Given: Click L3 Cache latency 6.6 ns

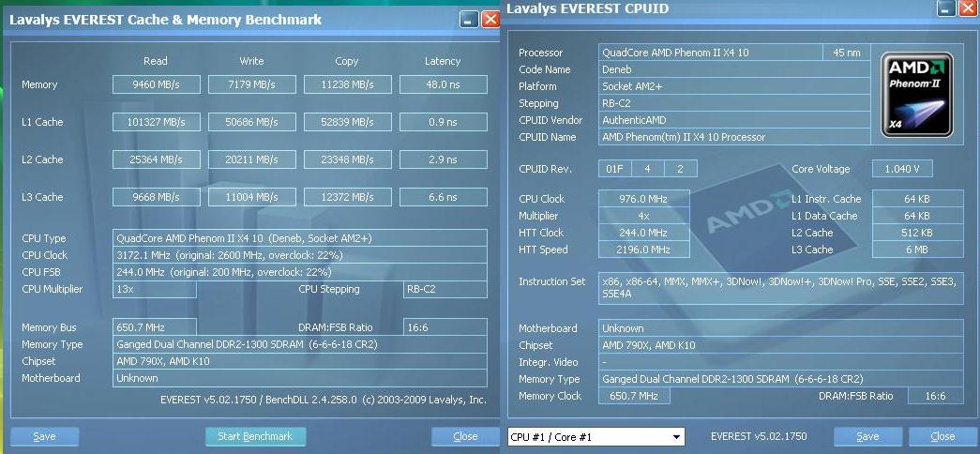Looking at the screenshot, I should coord(444,197).
